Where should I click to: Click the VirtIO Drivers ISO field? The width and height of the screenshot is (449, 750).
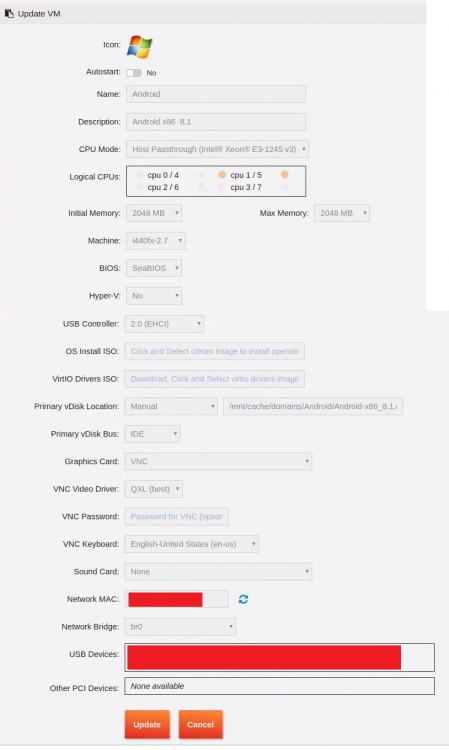[x=214, y=379]
